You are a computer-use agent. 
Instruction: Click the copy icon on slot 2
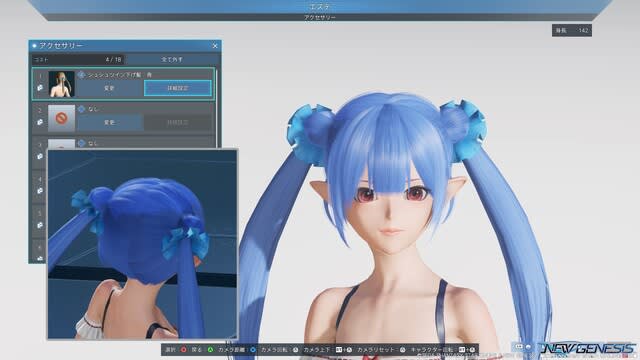click(x=40, y=122)
